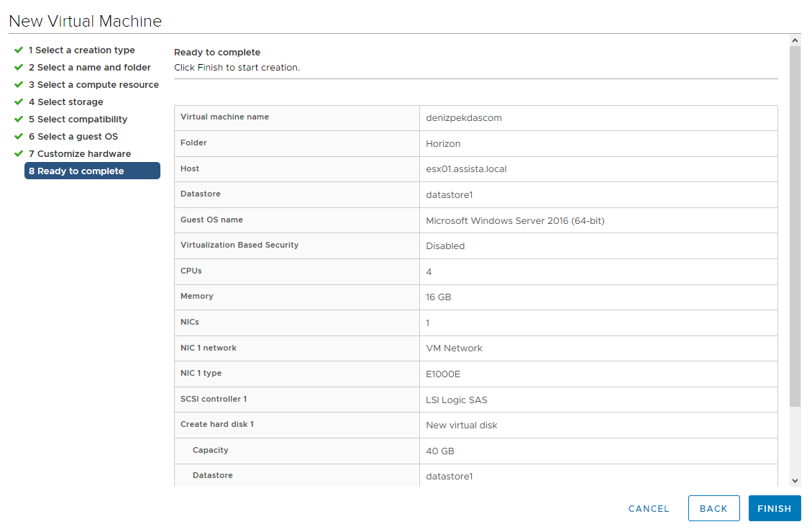Return to step 4 Select storage

(65, 102)
